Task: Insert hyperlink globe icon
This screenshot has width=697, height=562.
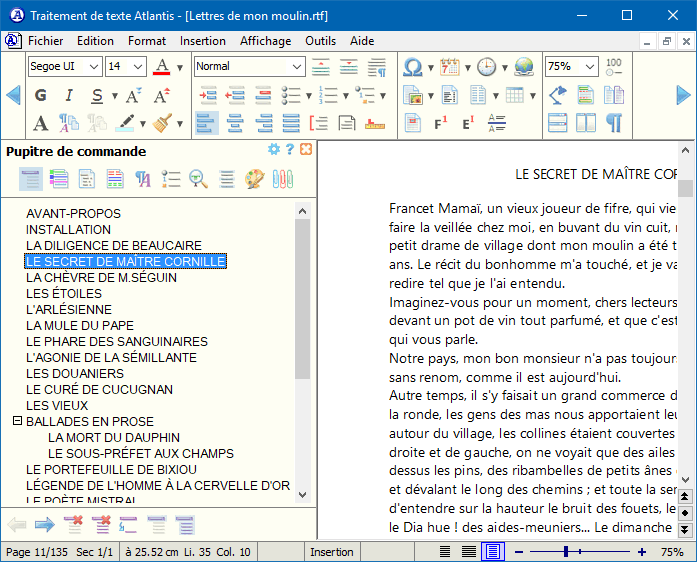Action: (x=524, y=67)
